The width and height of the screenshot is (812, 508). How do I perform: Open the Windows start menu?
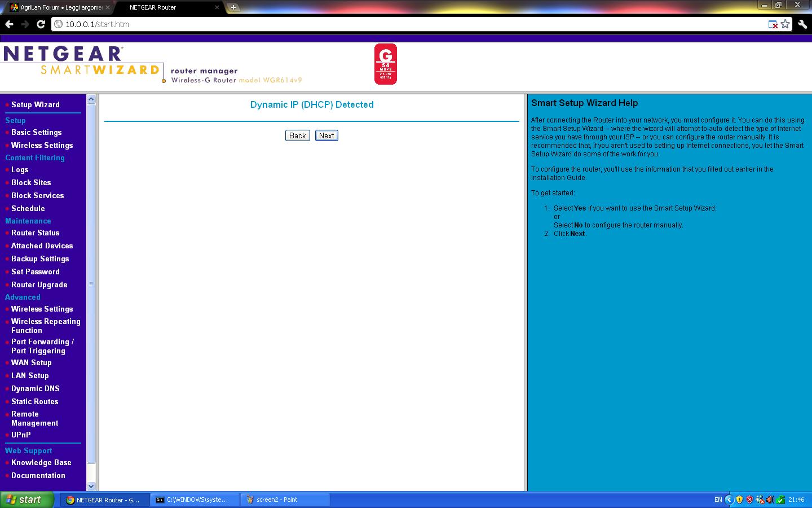[x=27, y=500]
